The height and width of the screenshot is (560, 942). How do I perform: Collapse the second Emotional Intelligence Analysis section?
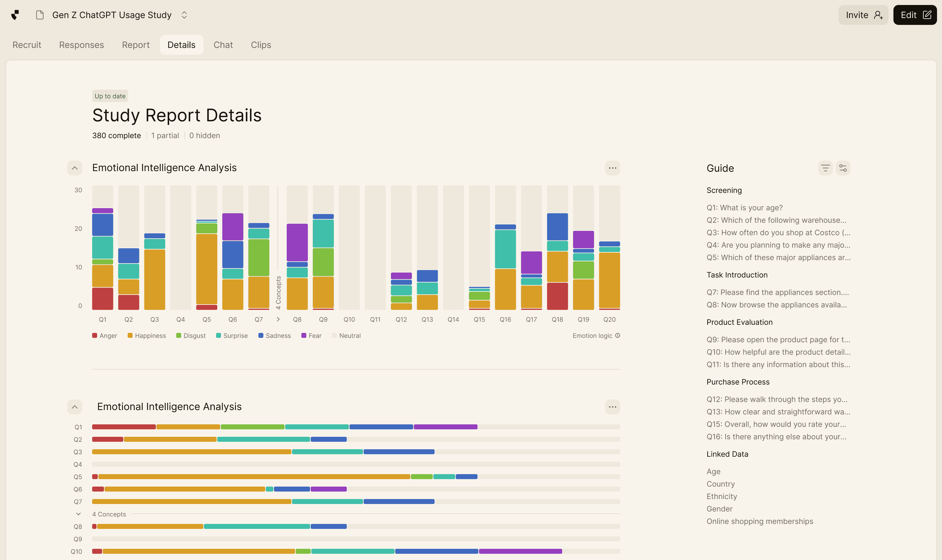(75, 407)
